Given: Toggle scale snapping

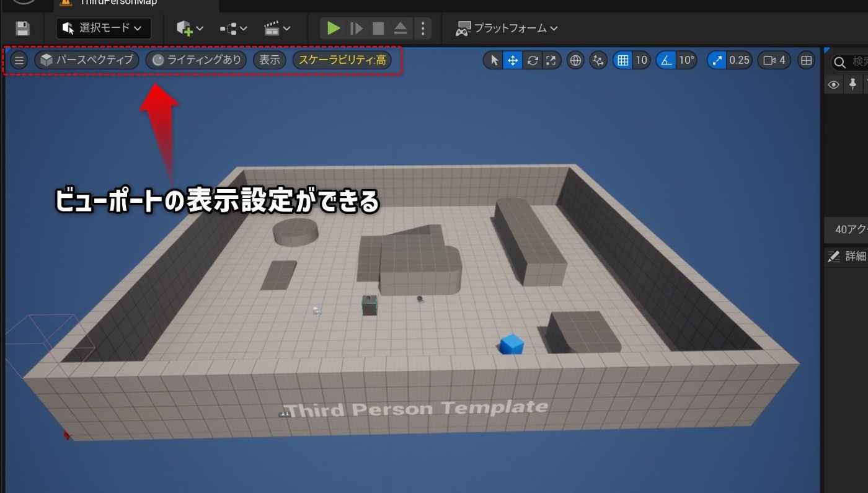Looking at the screenshot, I should click(717, 60).
